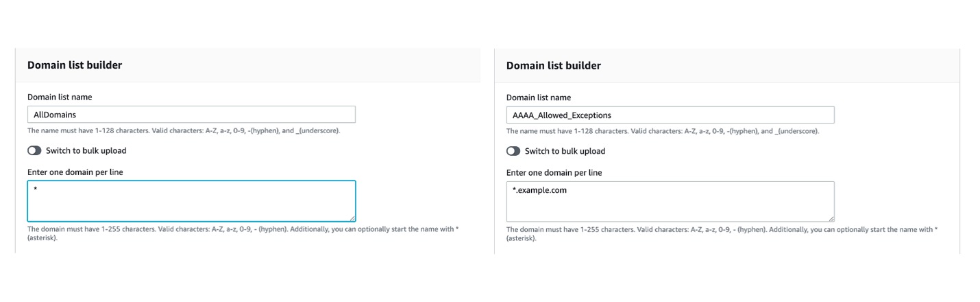980x302 pixels.
Task: Focus the textarea containing *.example.com
Action: point(670,201)
